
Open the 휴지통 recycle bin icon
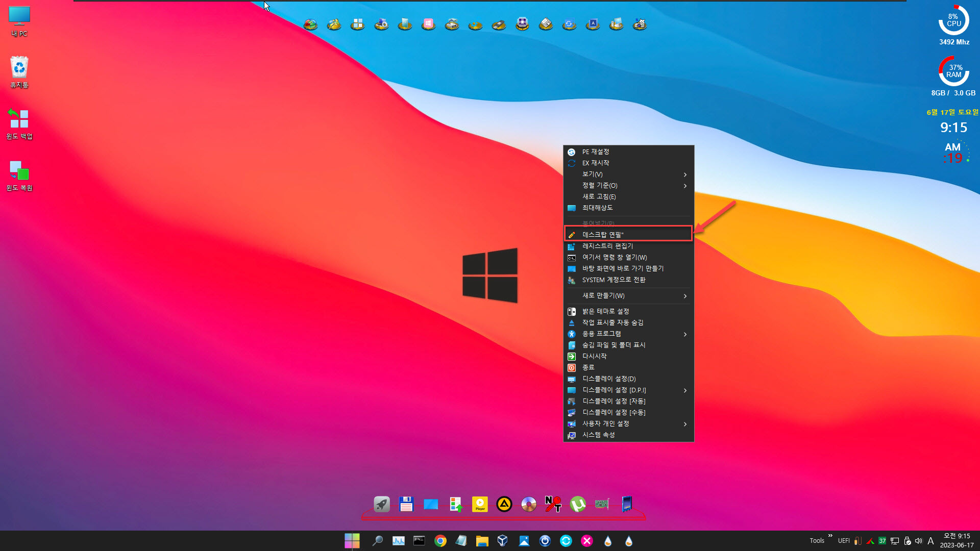(19, 72)
